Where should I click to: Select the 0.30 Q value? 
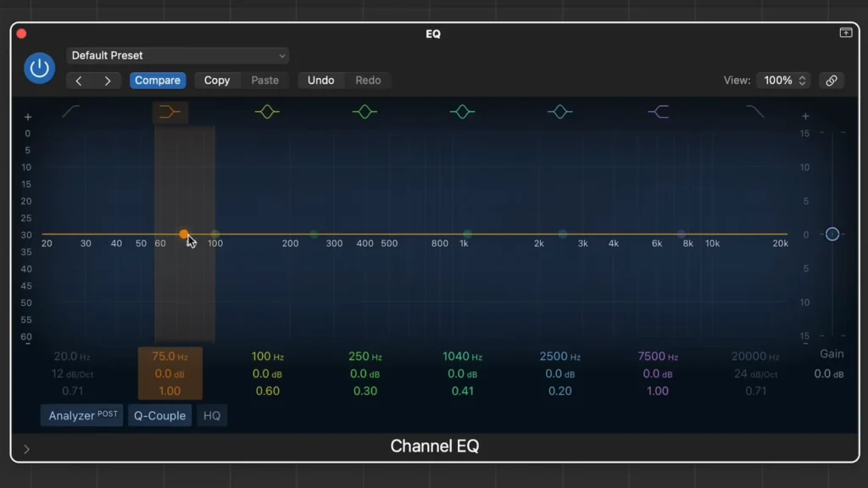pos(364,391)
